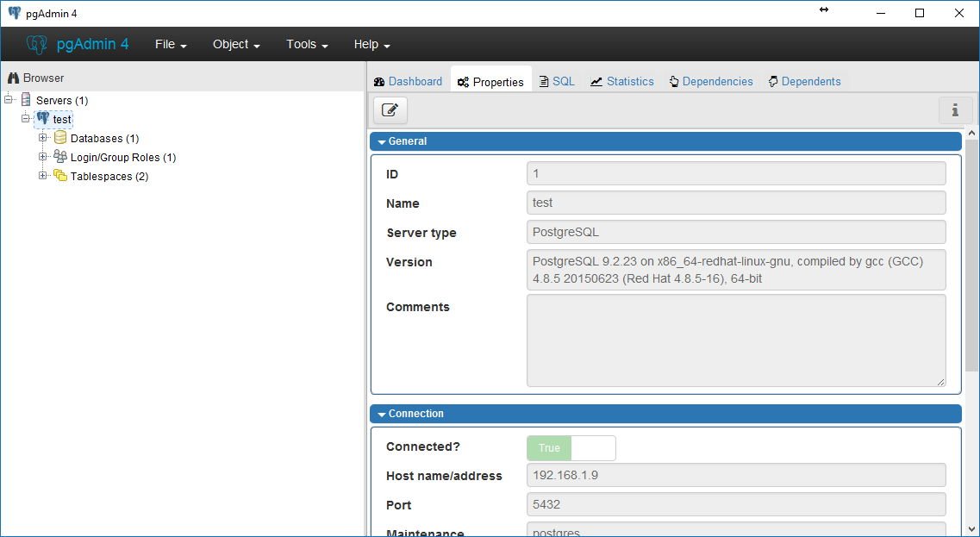This screenshot has height=537, width=980.
Task: Click the "Server type" label
Action: point(421,233)
